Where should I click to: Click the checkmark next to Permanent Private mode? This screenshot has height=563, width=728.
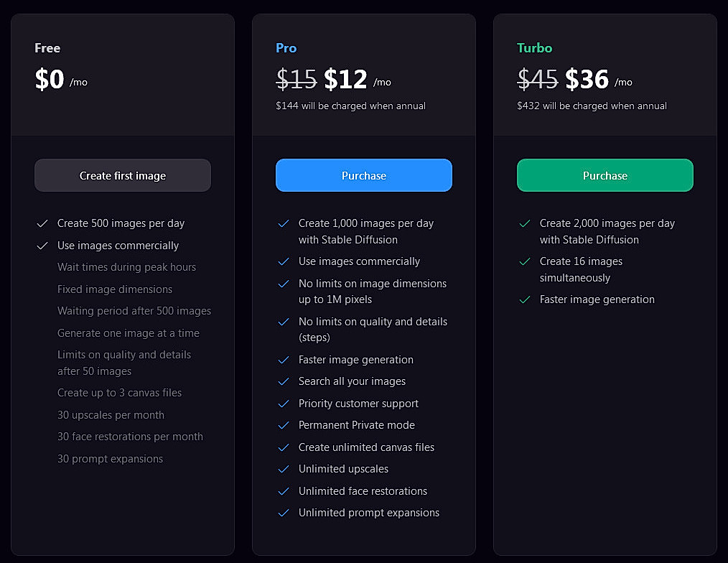284,425
